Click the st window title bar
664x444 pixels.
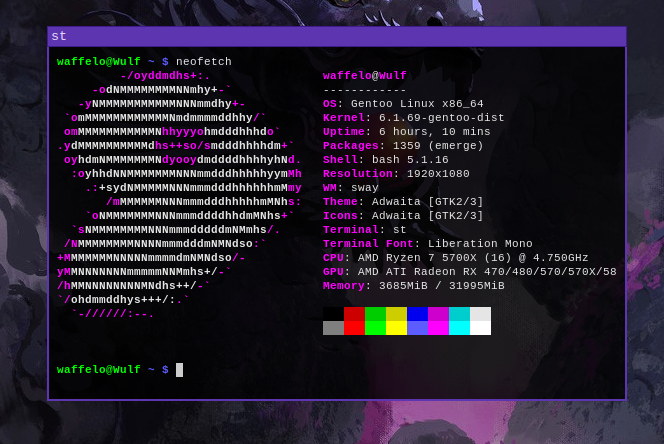pos(337,36)
